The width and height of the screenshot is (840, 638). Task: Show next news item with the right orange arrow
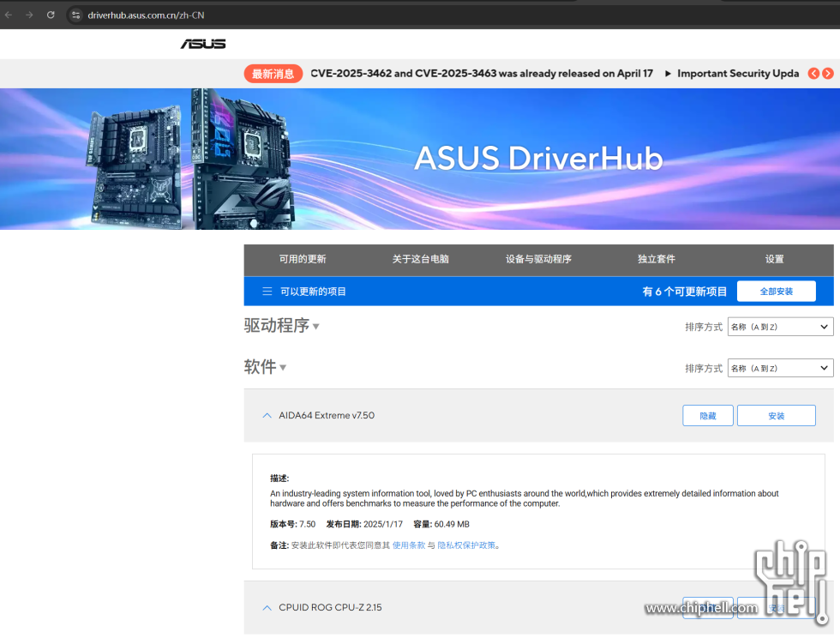[x=828, y=74]
